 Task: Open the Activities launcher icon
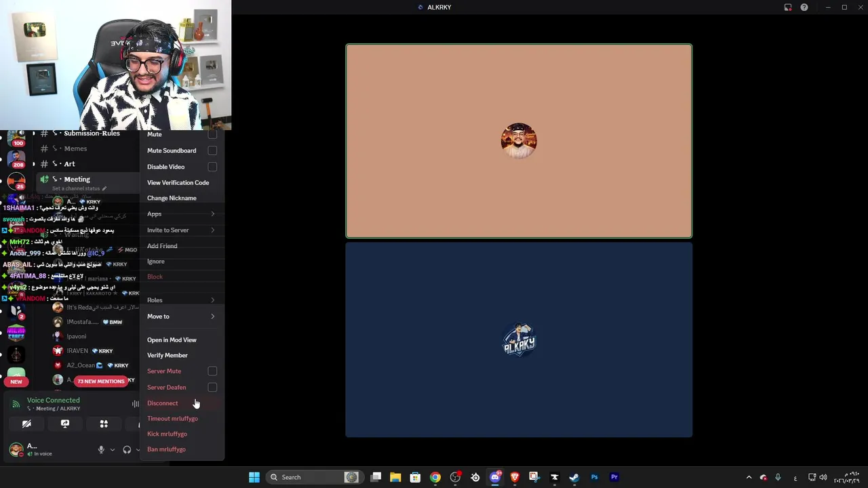(x=104, y=424)
